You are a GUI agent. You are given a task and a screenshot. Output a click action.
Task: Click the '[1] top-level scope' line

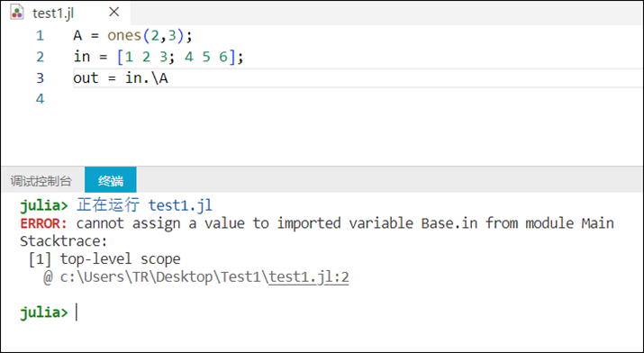coord(104,259)
